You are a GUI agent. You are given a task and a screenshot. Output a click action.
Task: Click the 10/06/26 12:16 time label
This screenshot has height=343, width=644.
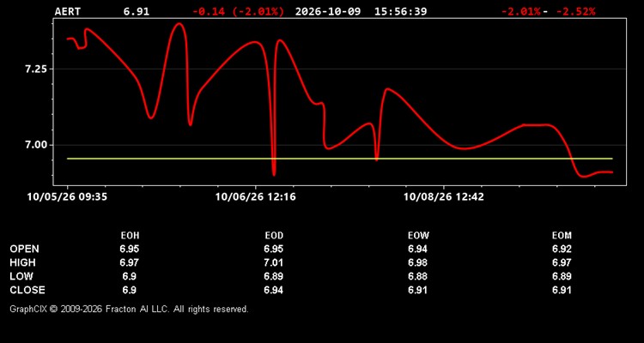[256, 197]
